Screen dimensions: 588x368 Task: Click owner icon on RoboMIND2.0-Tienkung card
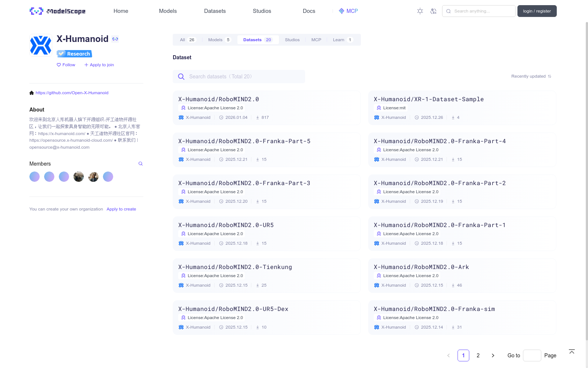181,285
